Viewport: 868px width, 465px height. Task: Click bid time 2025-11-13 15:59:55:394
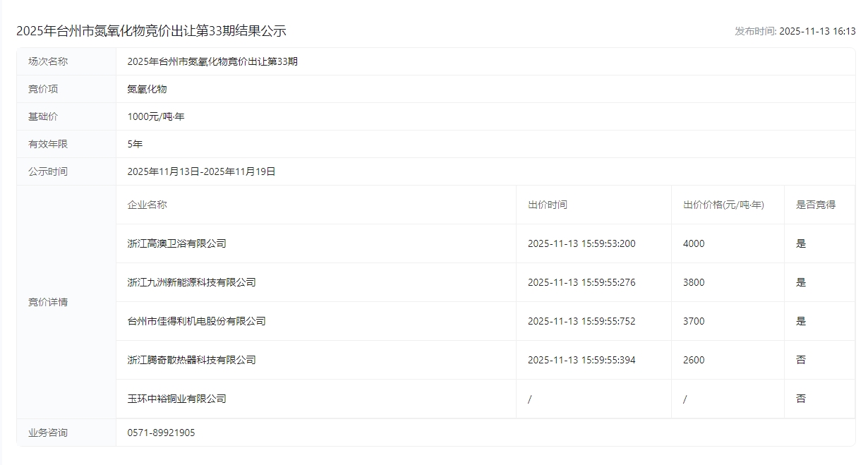[581, 360]
